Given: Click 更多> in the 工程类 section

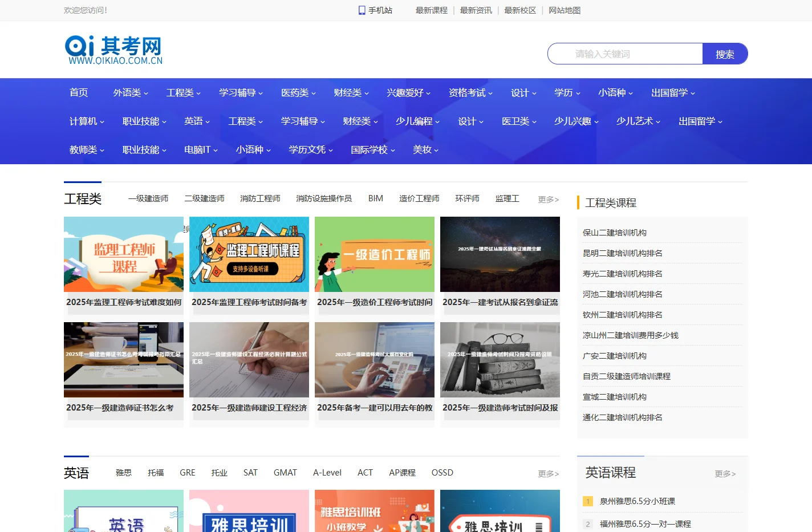Looking at the screenshot, I should pyautogui.click(x=549, y=200).
